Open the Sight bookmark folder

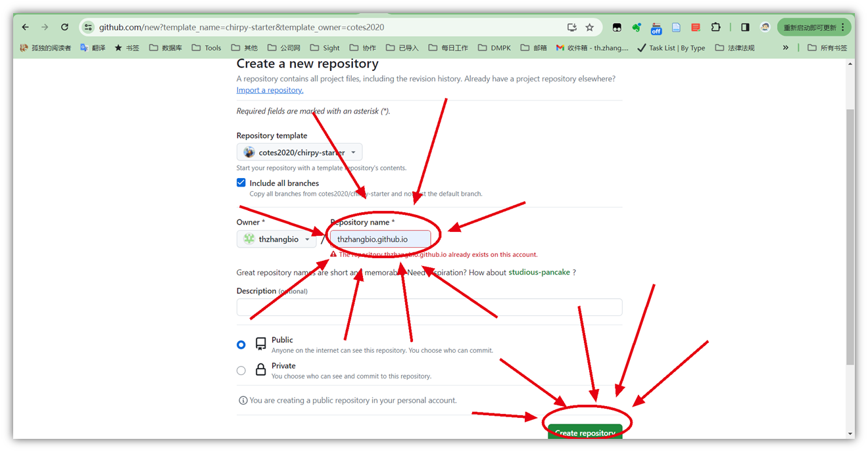pos(325,48)
